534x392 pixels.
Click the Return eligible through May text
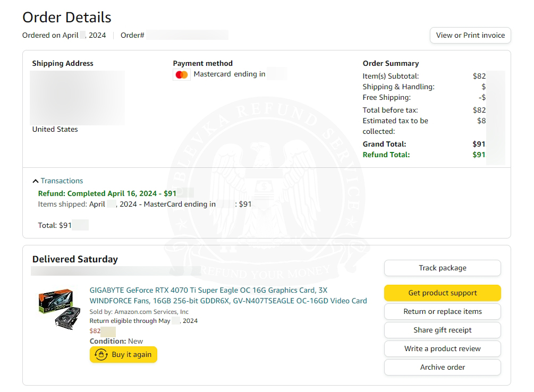tap(143, 321)
